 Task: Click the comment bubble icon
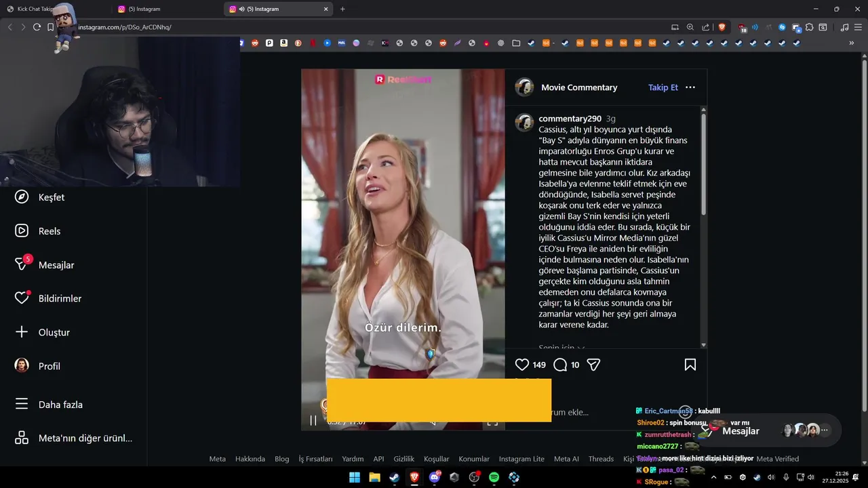pyautogui.click(x=560, y=365)
